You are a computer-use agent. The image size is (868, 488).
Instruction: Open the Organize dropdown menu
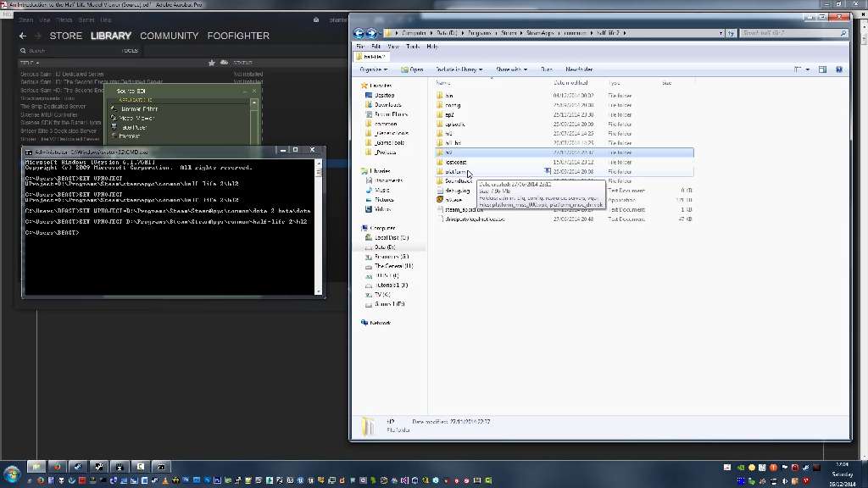click(x=373, y=69)
